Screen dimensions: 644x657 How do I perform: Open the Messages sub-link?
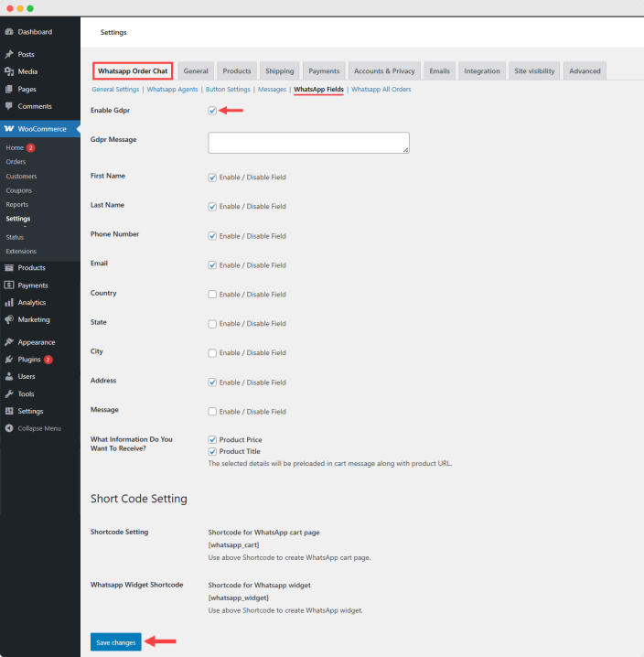pyautogui.click(x=272, y=90)
